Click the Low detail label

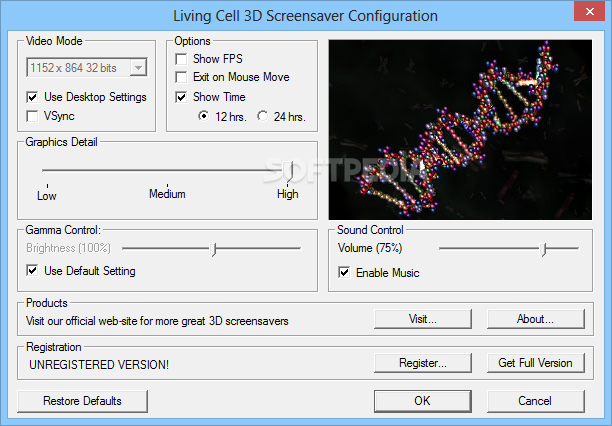tap(47, 196)
